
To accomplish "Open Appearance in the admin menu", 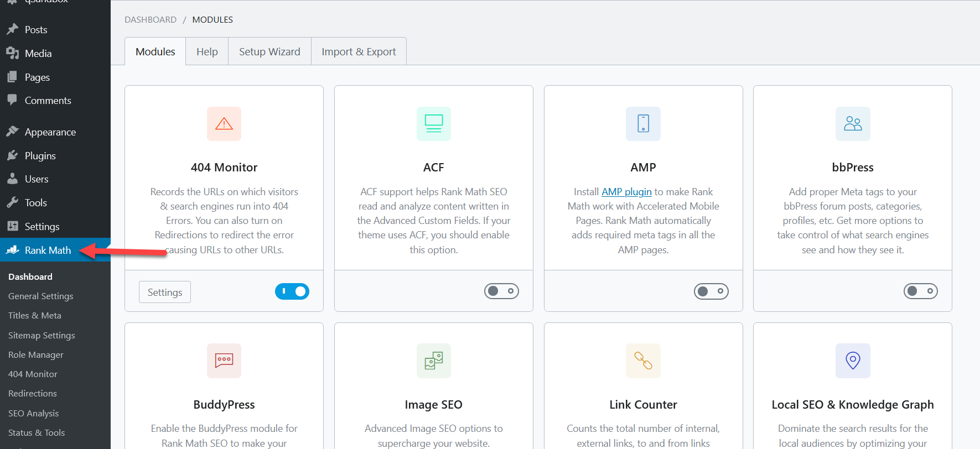I will point(55,132).
